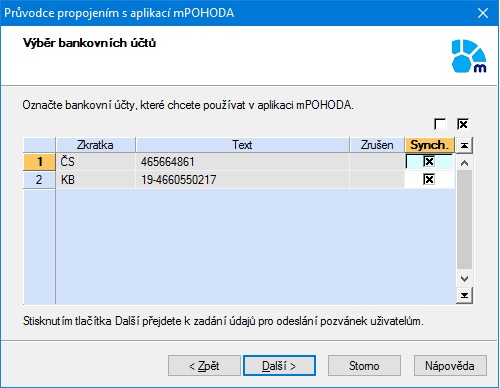Go back with Zpět button
Image resolution: width=500 pixels, height=388 pixels.
coord(204,366)
